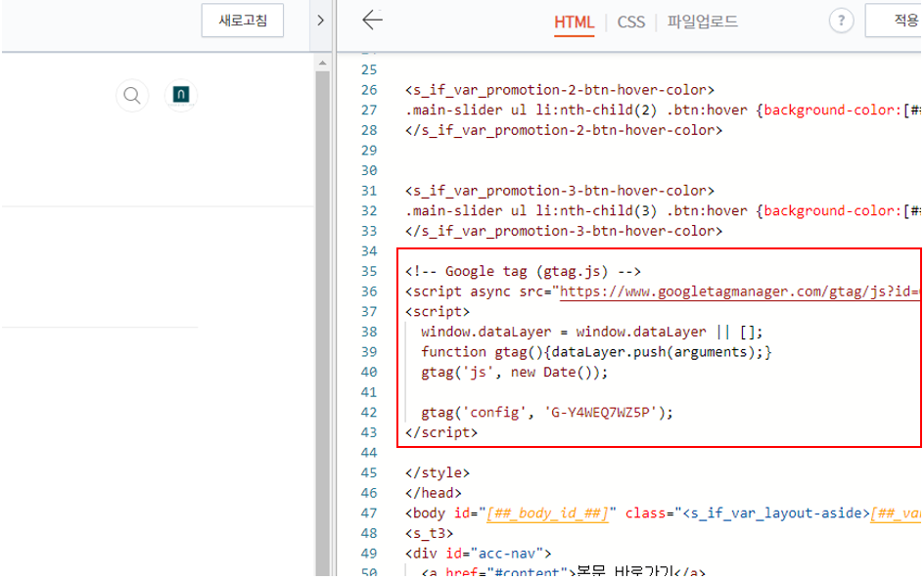Open the CSS tab
The height and width of the screenshot is (580, 924).
point(631,22)
